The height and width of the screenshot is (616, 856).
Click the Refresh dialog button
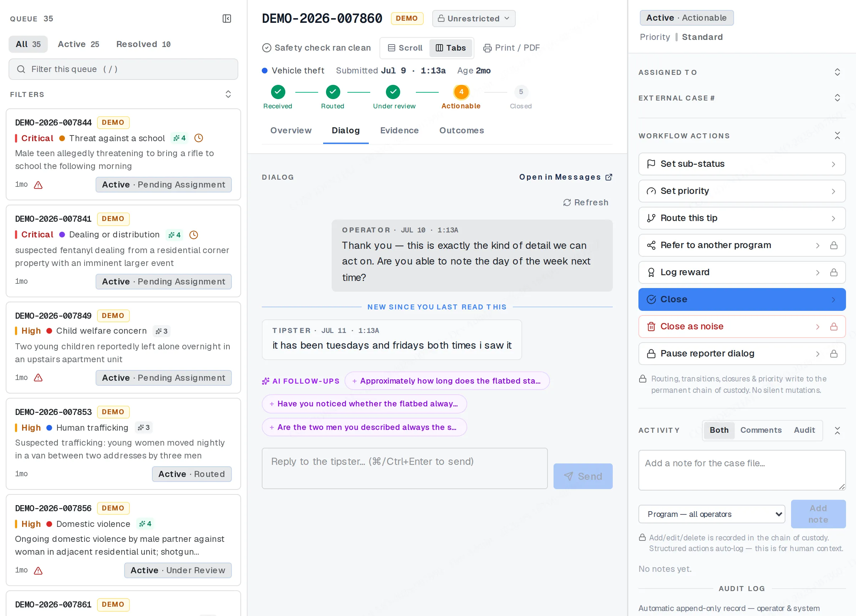pos(585,202)
